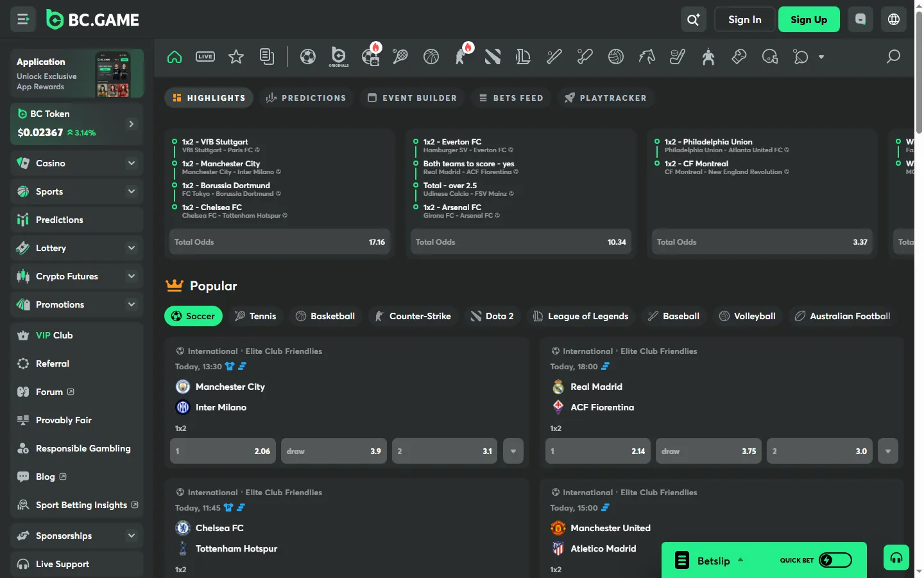
Task: Expand the Sports menu chevron
Action: click(132, 191)
